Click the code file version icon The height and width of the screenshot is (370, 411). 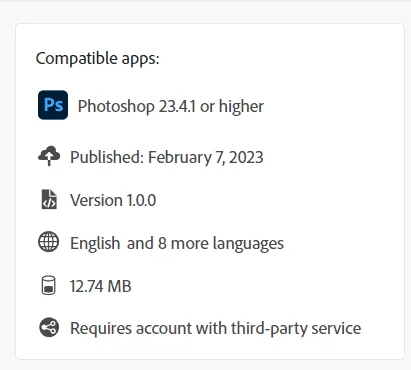[49, 199]
